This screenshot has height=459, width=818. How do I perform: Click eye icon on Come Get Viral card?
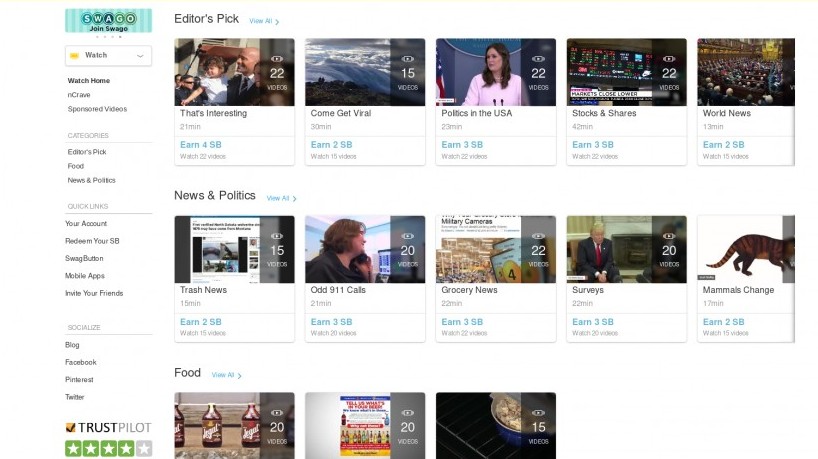point(407,59)
